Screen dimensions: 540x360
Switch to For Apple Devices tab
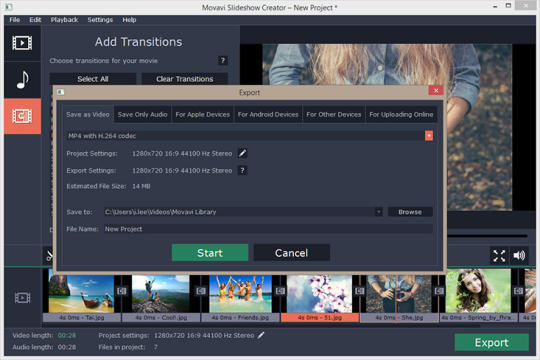tap(202, 114)
